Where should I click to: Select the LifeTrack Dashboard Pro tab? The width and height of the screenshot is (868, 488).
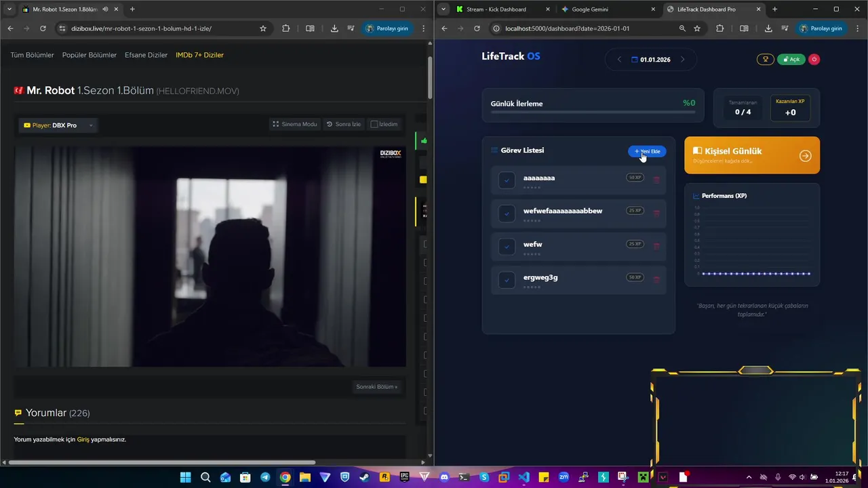click(x=713, y=9)
